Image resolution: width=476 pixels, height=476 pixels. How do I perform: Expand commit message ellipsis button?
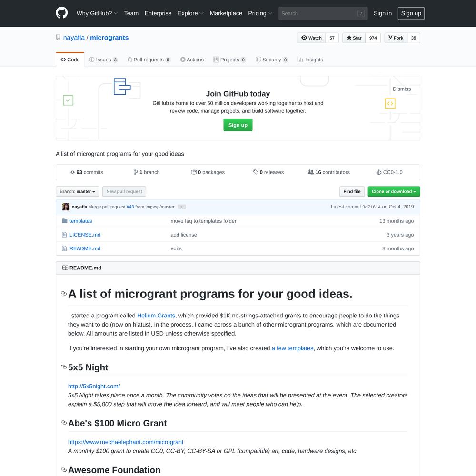181,207
